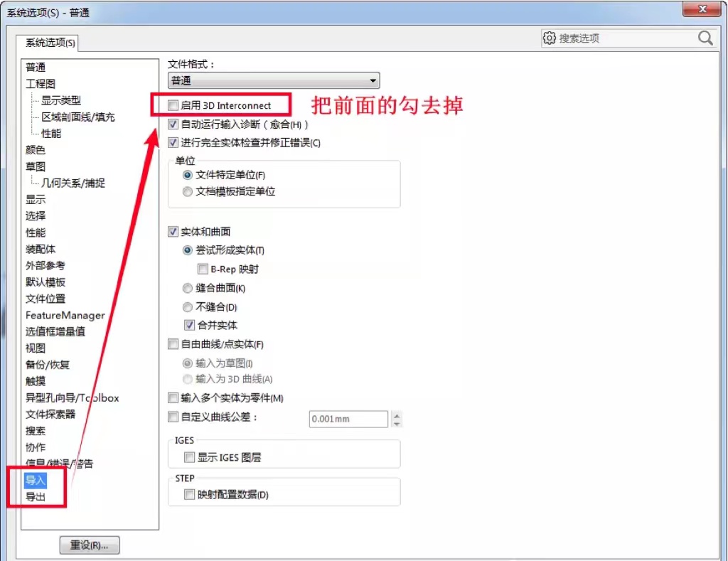The height and width of the screenshot is (561, 728).
Task: Uncheck 自动运行输入诊断 (愈合) checkbox
Action: (x=173, y=124)
